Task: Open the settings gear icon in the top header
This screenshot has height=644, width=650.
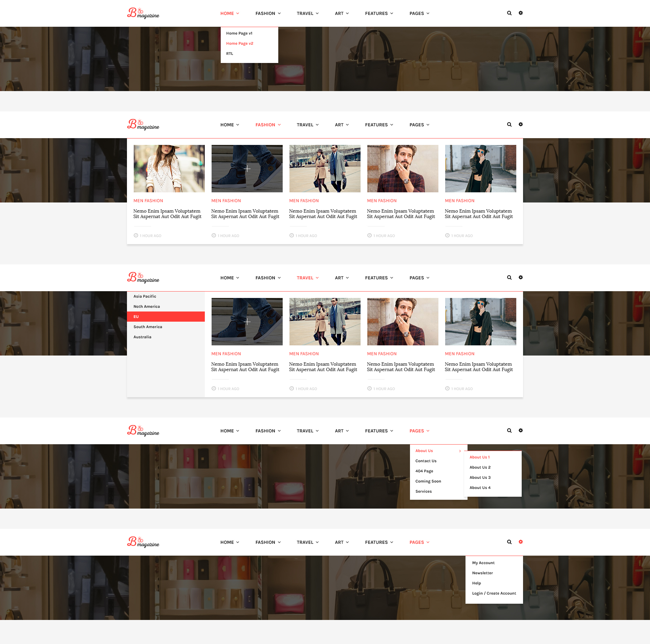Action: [521, 13]
